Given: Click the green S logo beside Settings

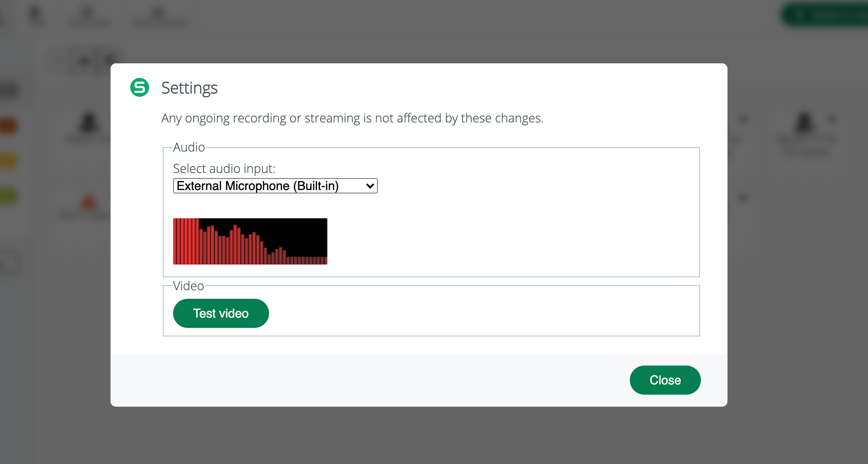Looking at the screenshot, I should [140, 87].
